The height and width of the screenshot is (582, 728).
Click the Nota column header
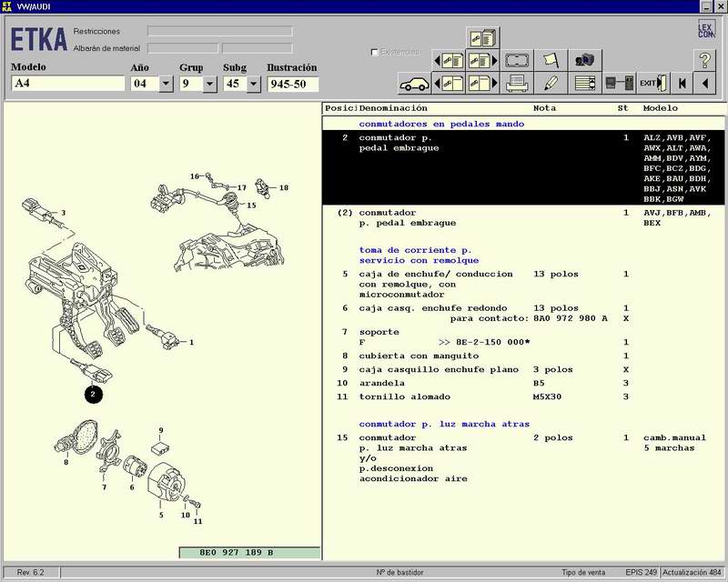544,108
